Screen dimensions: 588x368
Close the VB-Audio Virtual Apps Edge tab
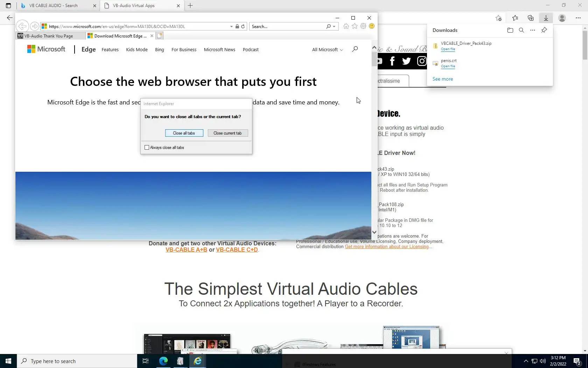(x=178, y=6)
